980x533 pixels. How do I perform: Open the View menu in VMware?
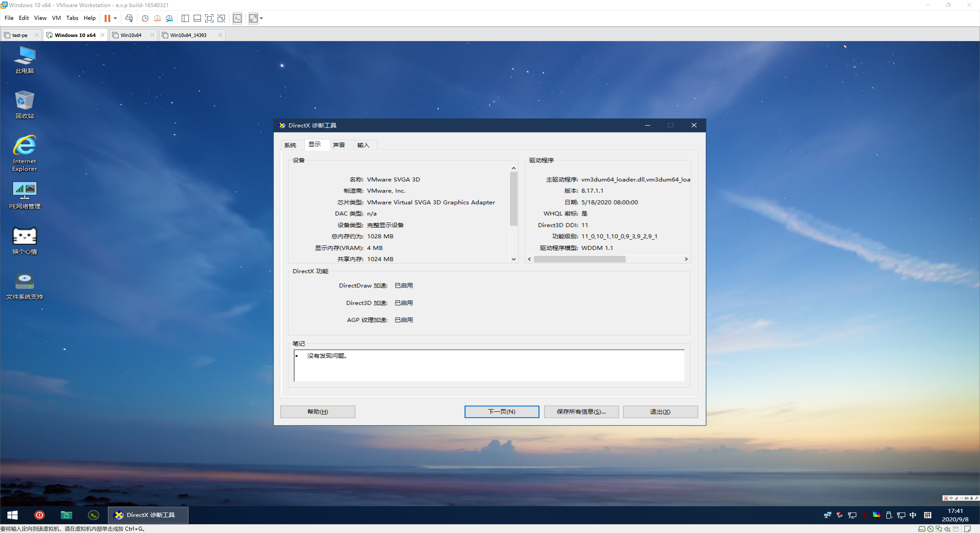[x=40, y=18]
